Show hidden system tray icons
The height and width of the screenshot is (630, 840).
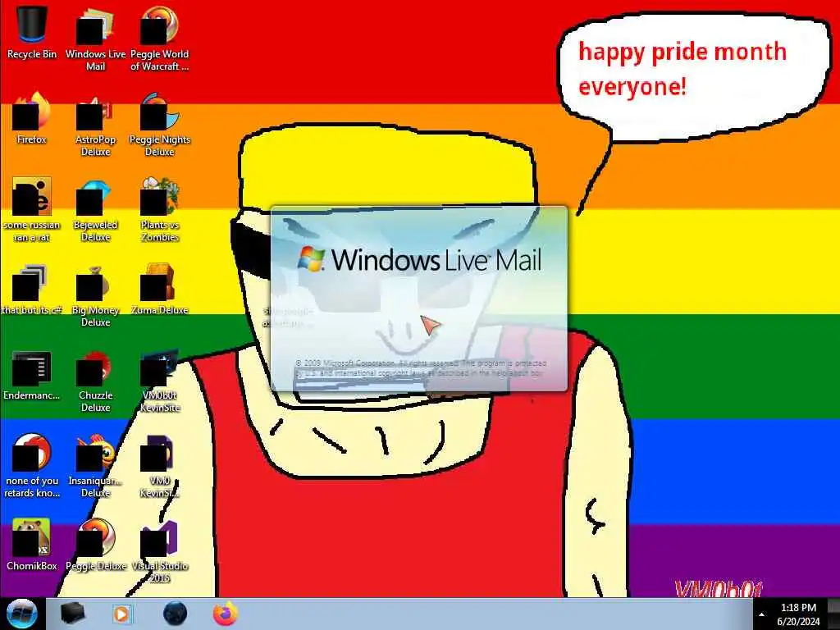[762, 614]
